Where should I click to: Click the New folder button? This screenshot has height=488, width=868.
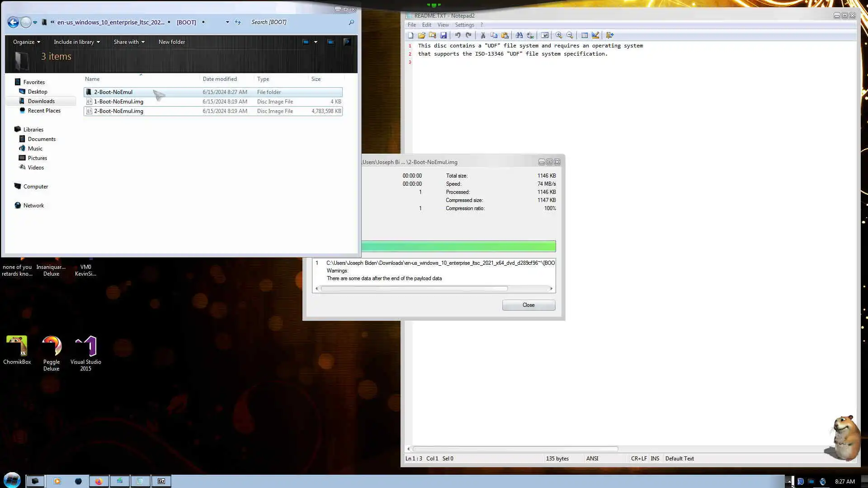[x=171, y=42]
